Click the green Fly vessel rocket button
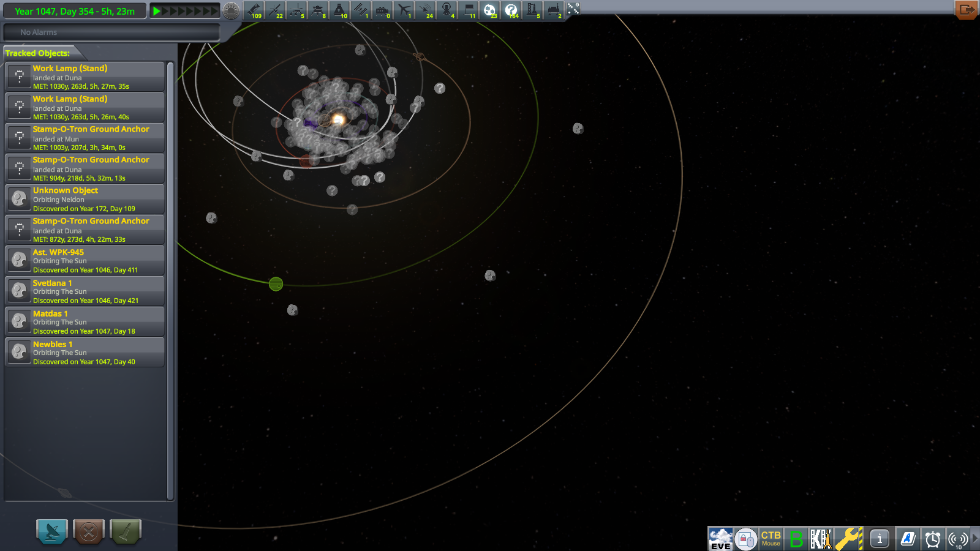Image resolution: width=980 pixels, height=551 pixels. tap(125, 531)
